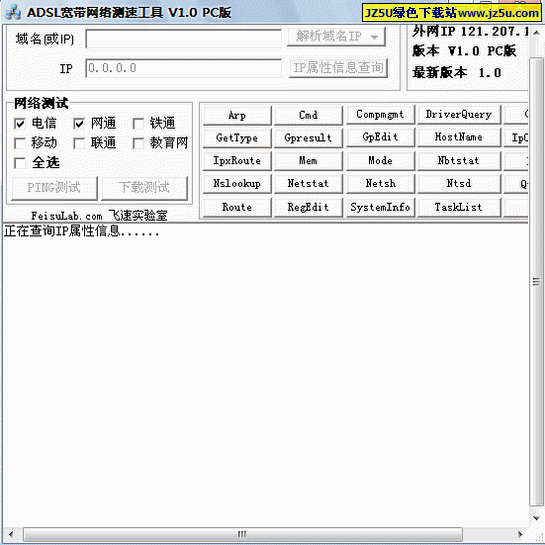This screenshot has width=545, height=545.
Task: Run the IpxRoute button
Action: 237,161
